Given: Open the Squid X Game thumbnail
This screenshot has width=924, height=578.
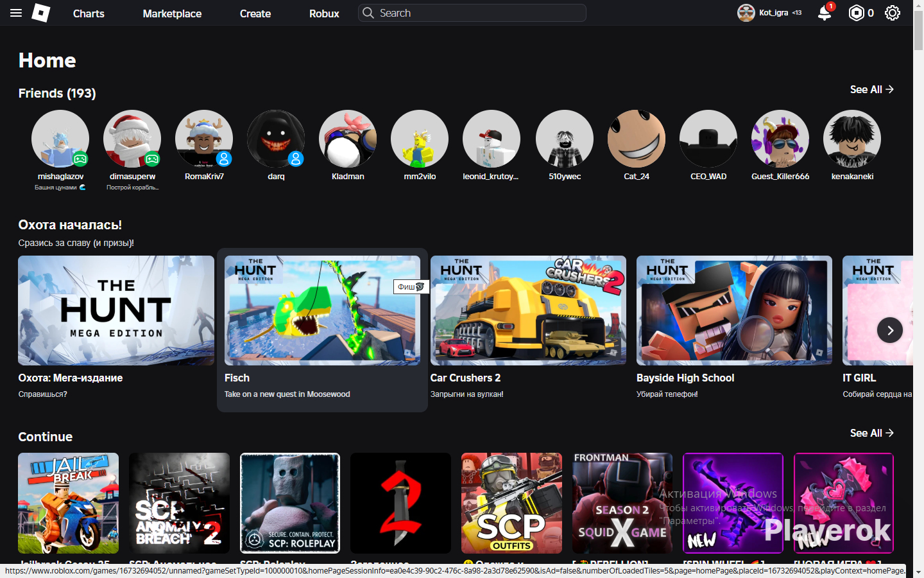Looking at the screenshot, I should [x=622, y=503].
